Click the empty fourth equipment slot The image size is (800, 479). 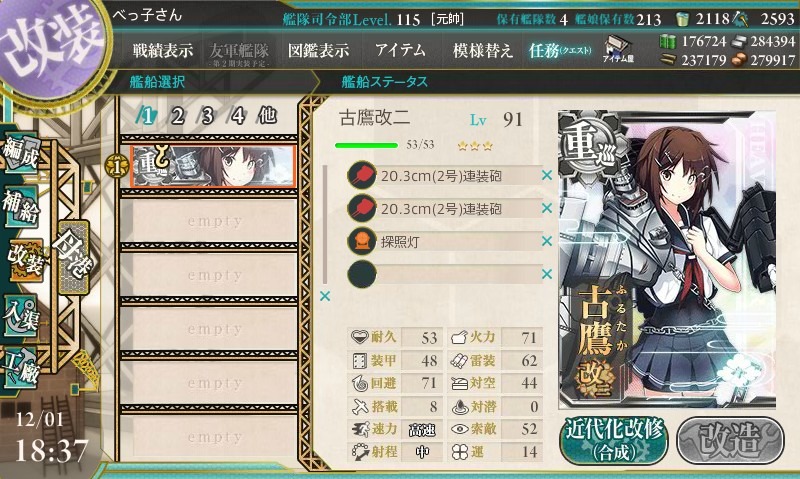click(x=444, y=274)
